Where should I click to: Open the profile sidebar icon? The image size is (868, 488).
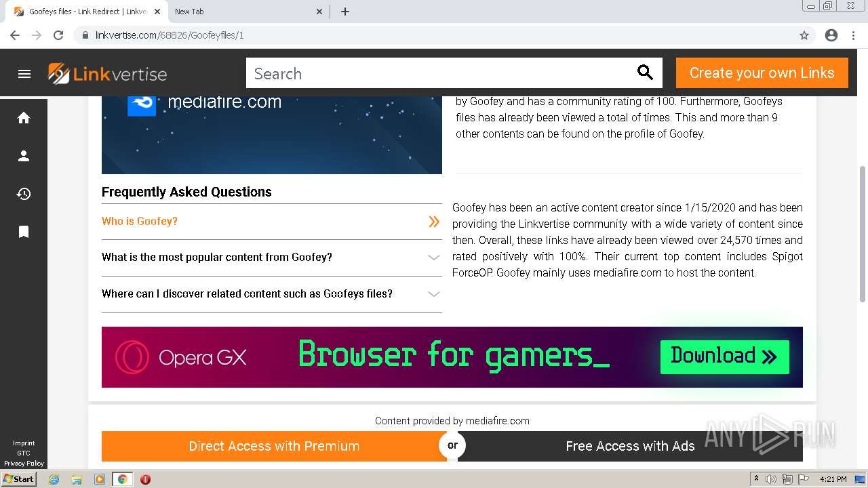24,156
